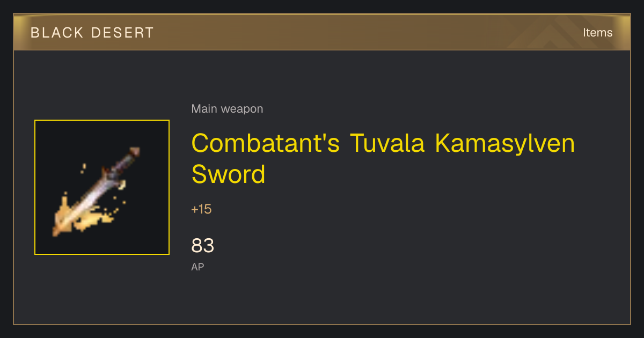Click the Combatant's Tuvala Kamasylven Sword title
The width and height of the screenshot is (644, 338).
point(383,159)
